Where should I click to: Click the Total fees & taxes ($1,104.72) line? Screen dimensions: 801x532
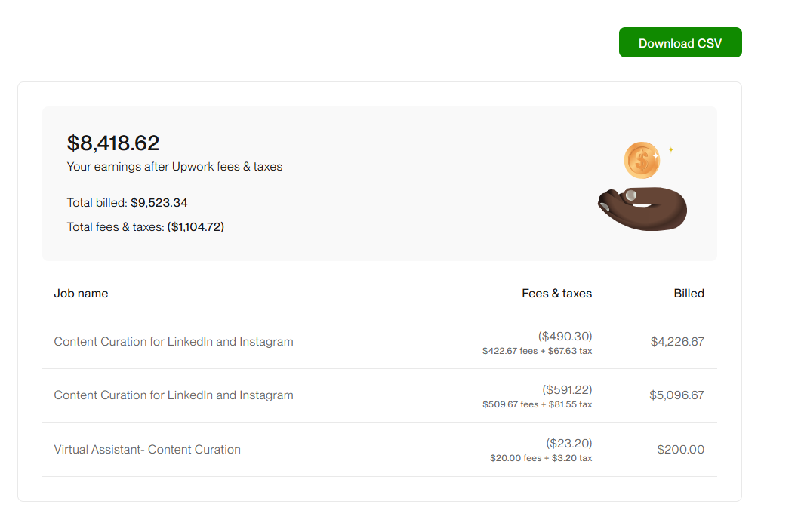coord(145,226)
